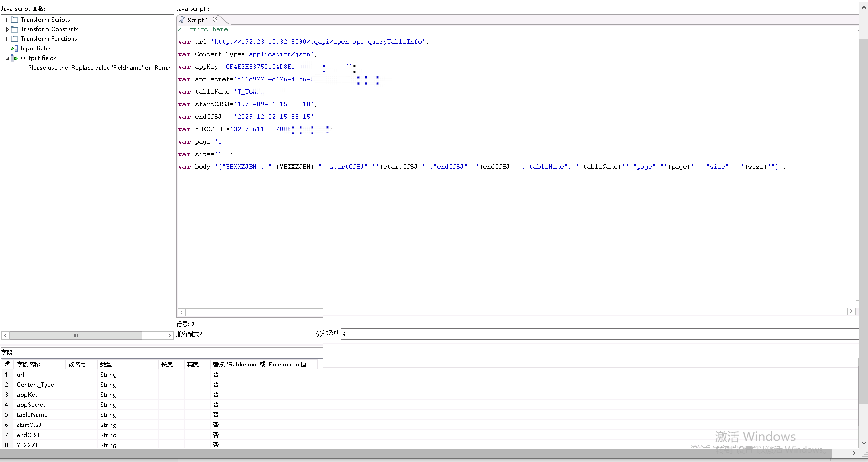
Task: Click the 'var Content_Type' script line
Action: pos(247,54)
